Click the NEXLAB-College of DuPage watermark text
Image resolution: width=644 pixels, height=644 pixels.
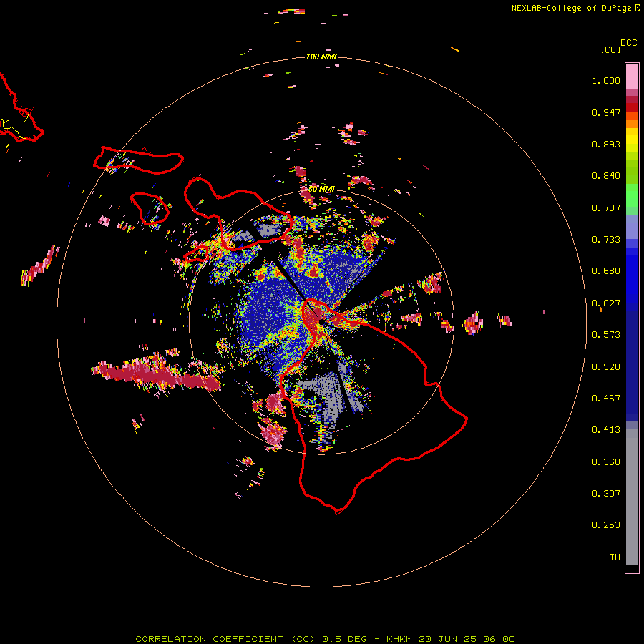575,8
